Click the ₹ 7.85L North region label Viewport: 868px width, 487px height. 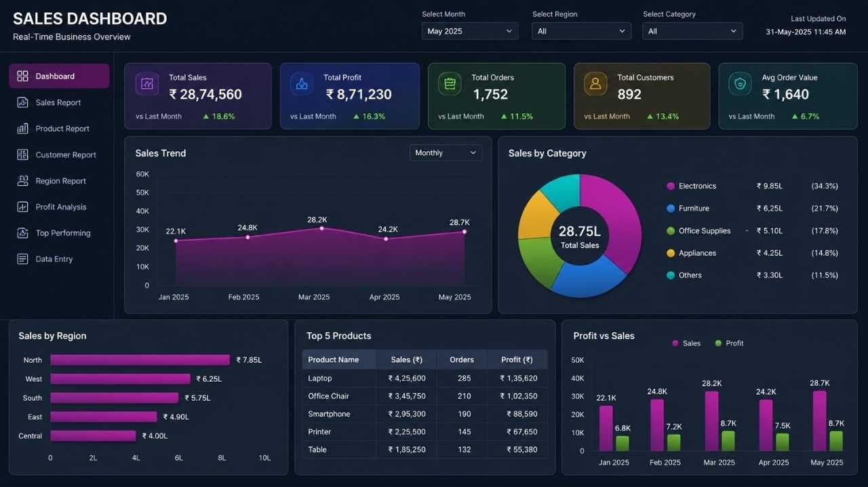tap(249, 360)
